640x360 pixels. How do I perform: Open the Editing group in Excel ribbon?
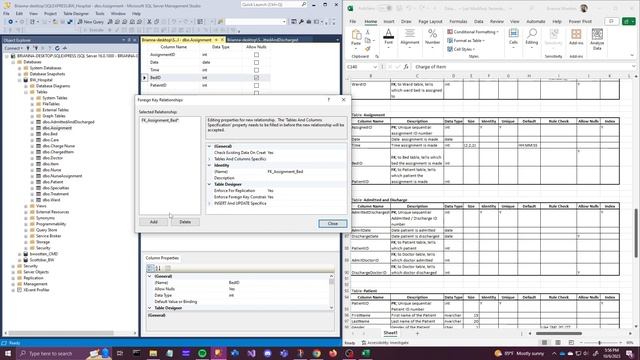(x=531, y=39)
